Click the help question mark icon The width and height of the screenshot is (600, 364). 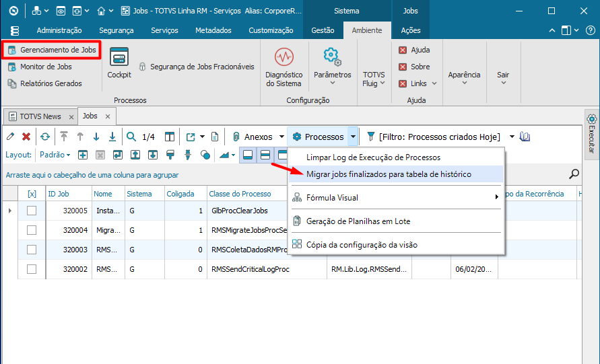pyautogui.click(x=591, y=30)
